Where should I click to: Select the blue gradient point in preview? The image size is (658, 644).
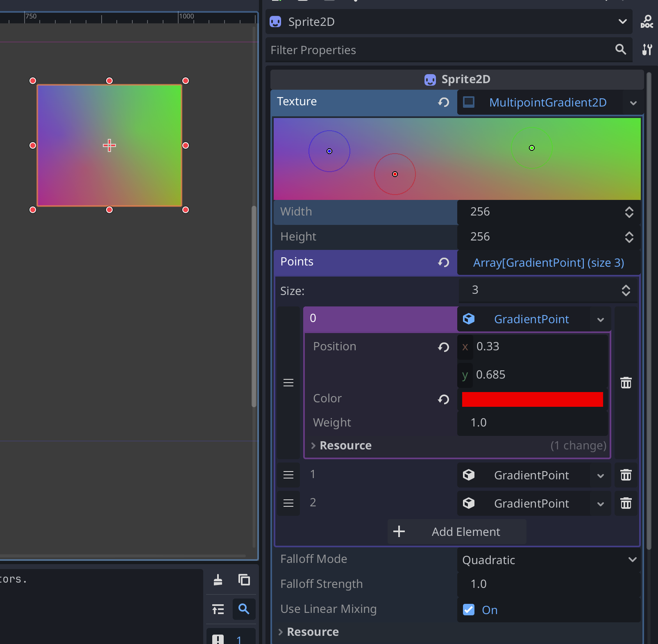click(329, 151)
